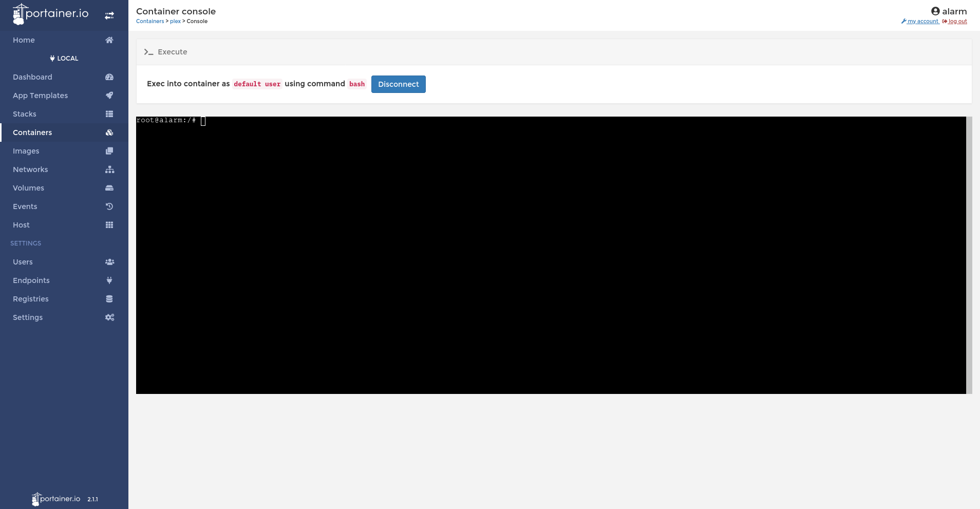View the Events page
This screenshot has width=980, height=509.
point(64,206)
